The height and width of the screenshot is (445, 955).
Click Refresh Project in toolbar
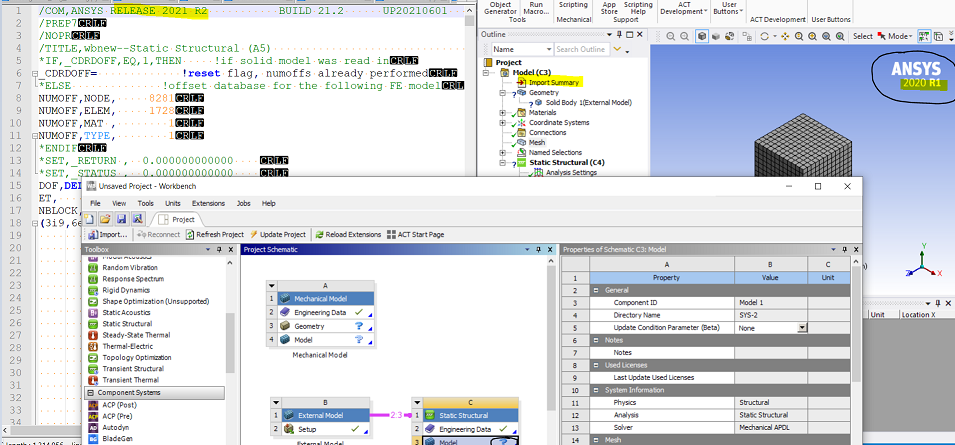point(220,234)
